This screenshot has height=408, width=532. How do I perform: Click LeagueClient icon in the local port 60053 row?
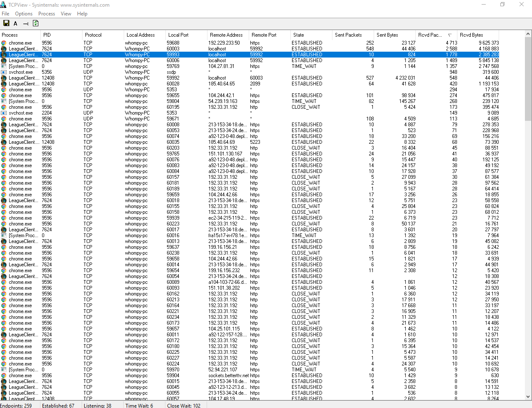coord(4,130)
